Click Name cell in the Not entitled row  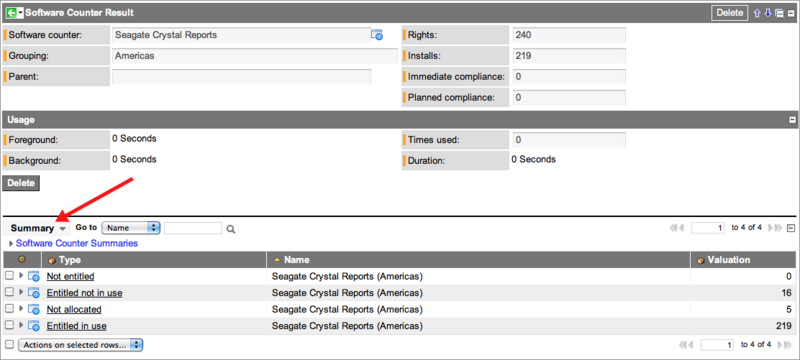(x=479, y=276)
